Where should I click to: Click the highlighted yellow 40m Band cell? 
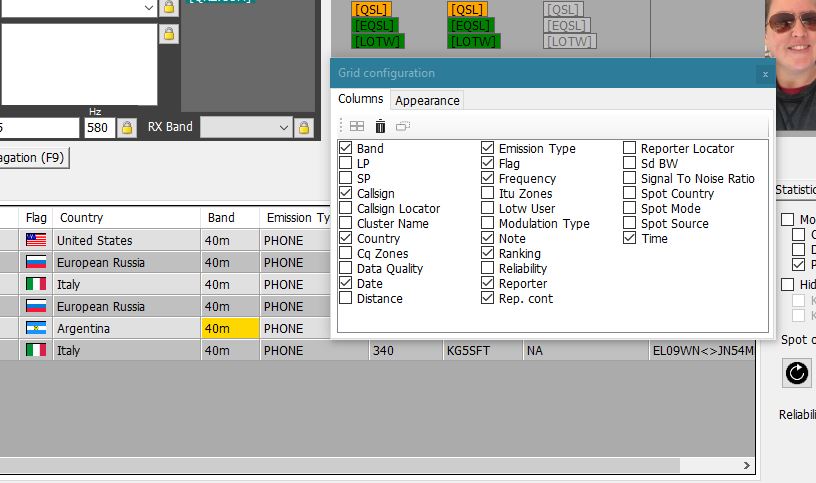point(231,328)
